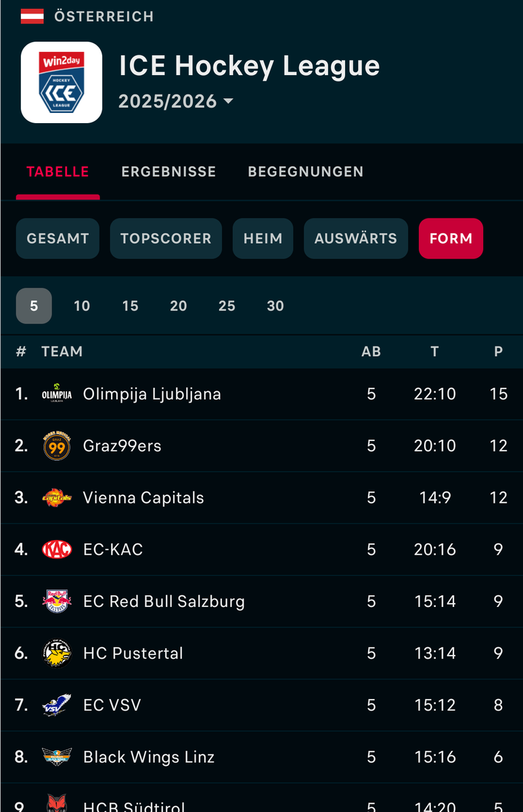
Task: Click the EC VSV team logo
Action: [57, 705]
